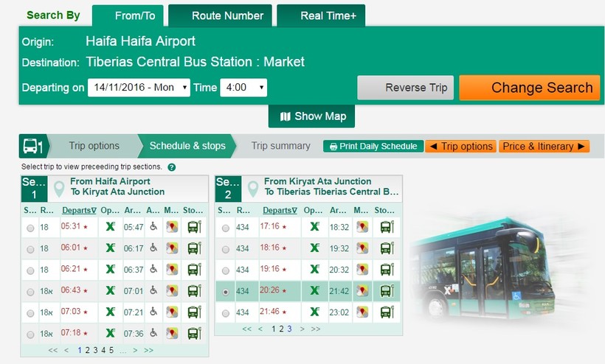Image resolution: width=605 pixels, height=364 pixels.
Task: Click Print Daily Schedule button
Action: pos(373,147)
